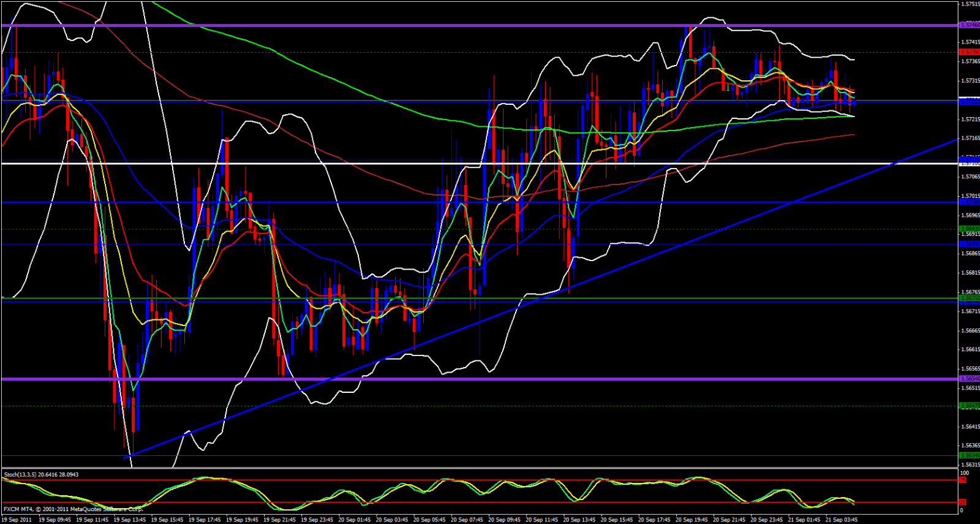Image resolution: width=980 pixels, height=524 pixels.
Task: Click the blue 1.57000 price level label
Action: click(x=969, y=202)
